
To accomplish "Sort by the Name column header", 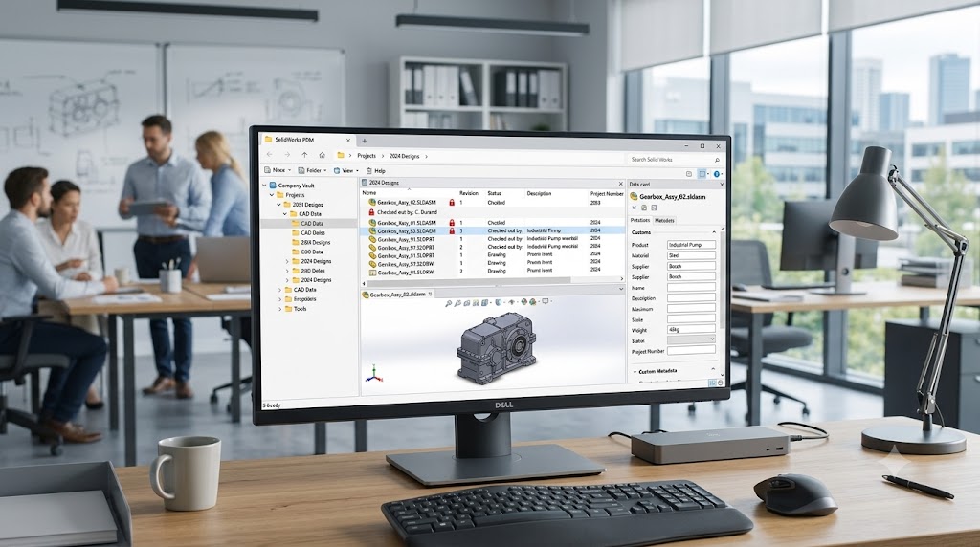I will pyautogui.click(x=368, y=193).
